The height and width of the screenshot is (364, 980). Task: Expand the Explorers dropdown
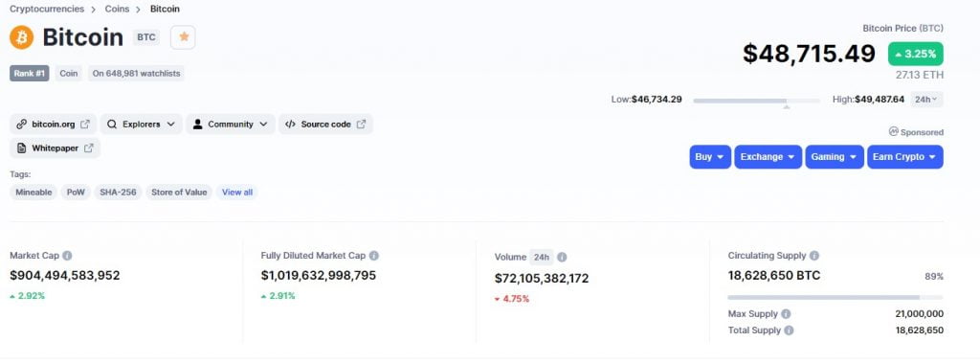142,124
